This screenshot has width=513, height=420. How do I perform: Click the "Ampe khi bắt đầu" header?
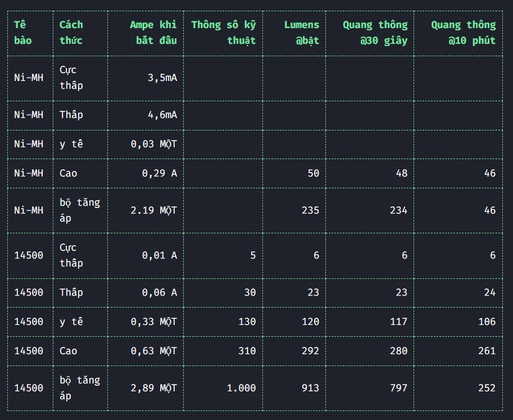pyautogui.click(x=153, y=33)
